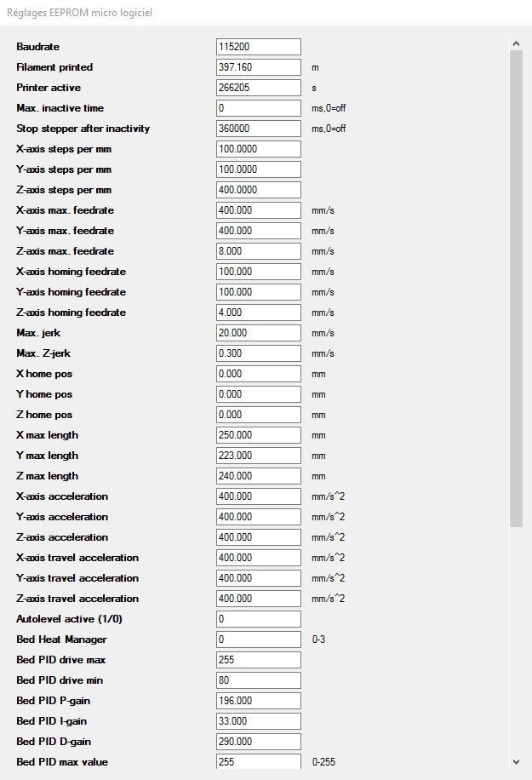Select the Max. jerk input box

(259, 332)
